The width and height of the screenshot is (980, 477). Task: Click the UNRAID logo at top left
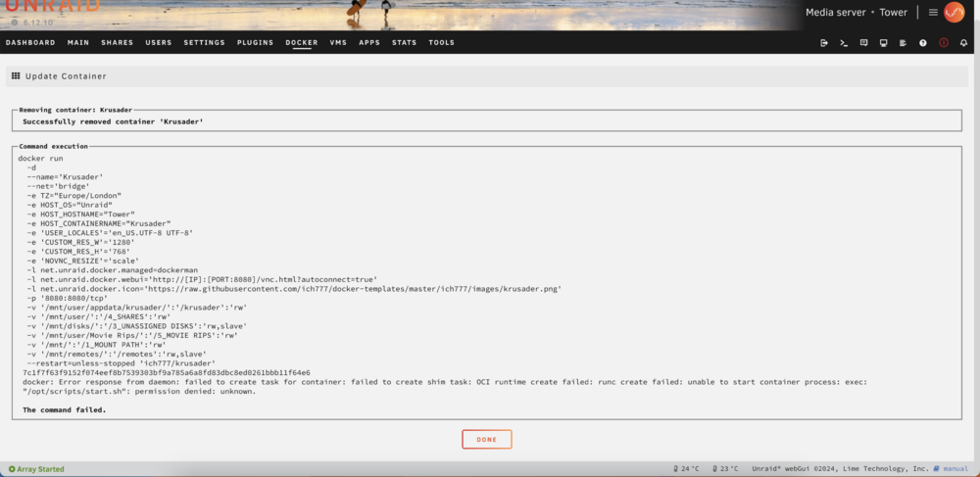(53, 6)
